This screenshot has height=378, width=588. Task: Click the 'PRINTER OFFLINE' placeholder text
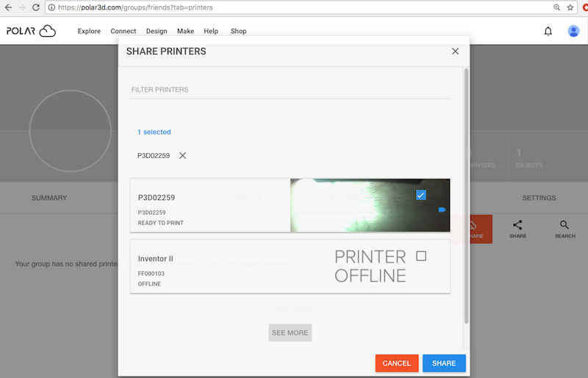370,266
